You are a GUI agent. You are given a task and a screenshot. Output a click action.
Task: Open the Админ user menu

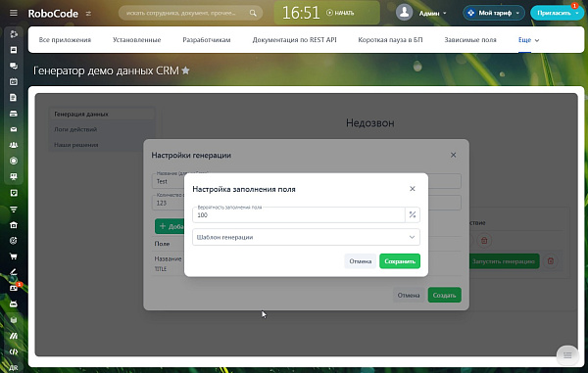click(421, 13)
